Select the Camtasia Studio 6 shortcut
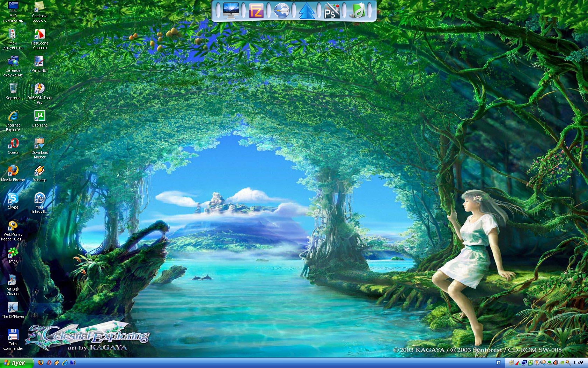Screen dimensions: 588x368 pyautogui.click(x=40, y=12)
